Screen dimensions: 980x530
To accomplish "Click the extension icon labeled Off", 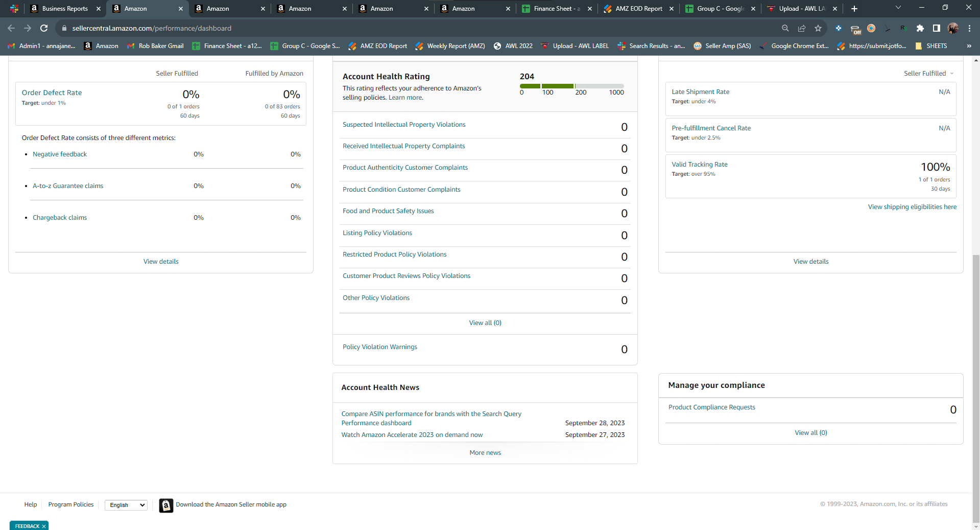I will [x=855, y=29].
